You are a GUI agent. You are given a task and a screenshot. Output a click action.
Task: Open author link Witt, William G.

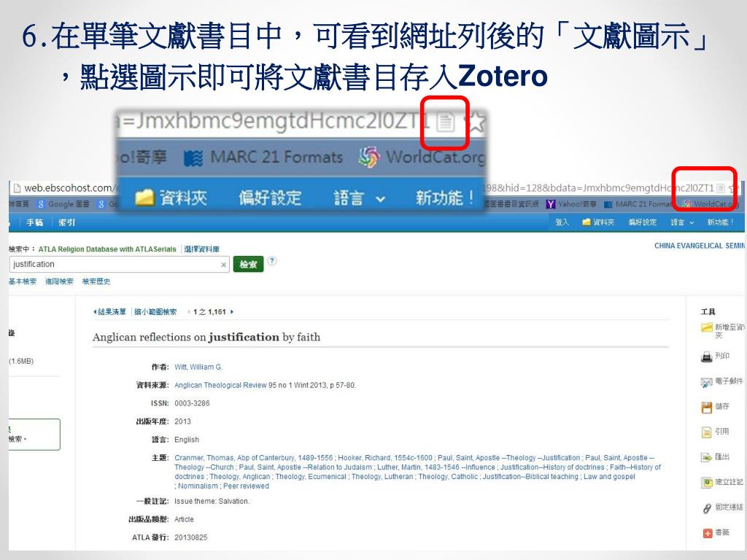point(198,367)
